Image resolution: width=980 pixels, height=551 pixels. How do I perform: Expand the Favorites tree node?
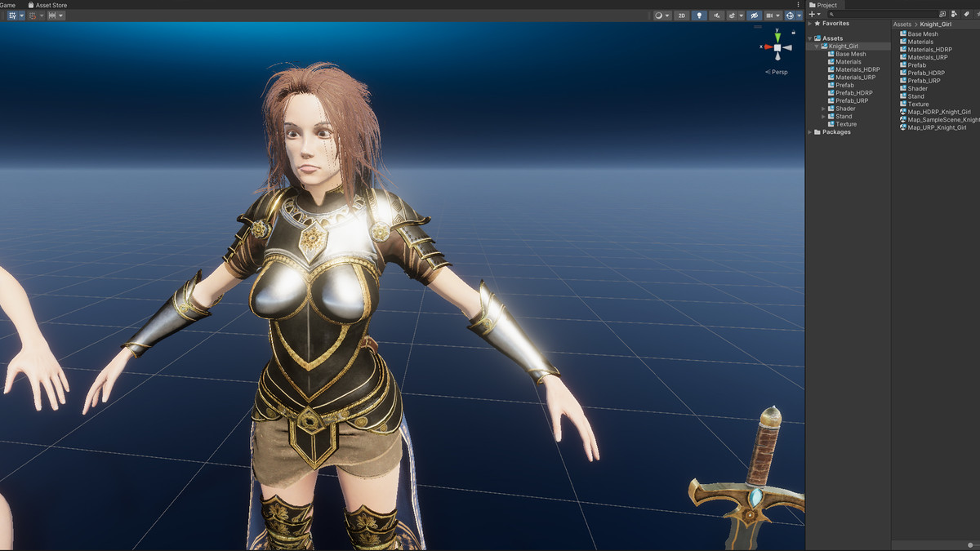click(810, 24)
